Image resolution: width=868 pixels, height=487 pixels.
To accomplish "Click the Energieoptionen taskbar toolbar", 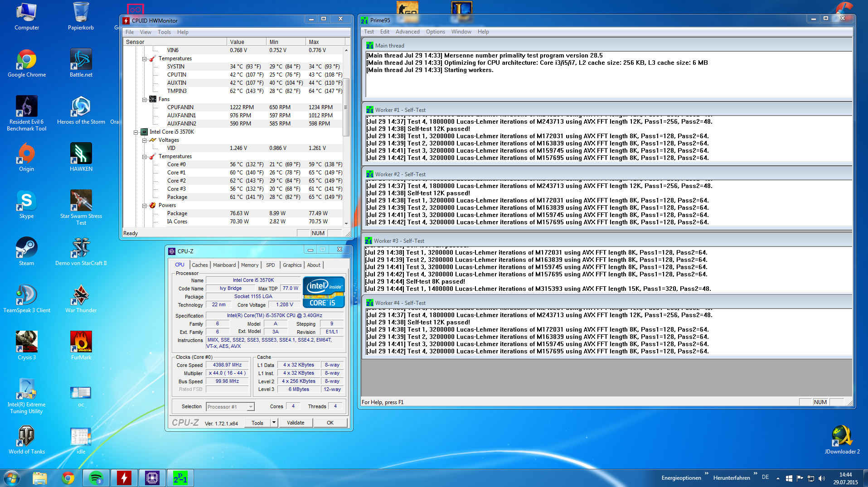I will click(681, 478).
